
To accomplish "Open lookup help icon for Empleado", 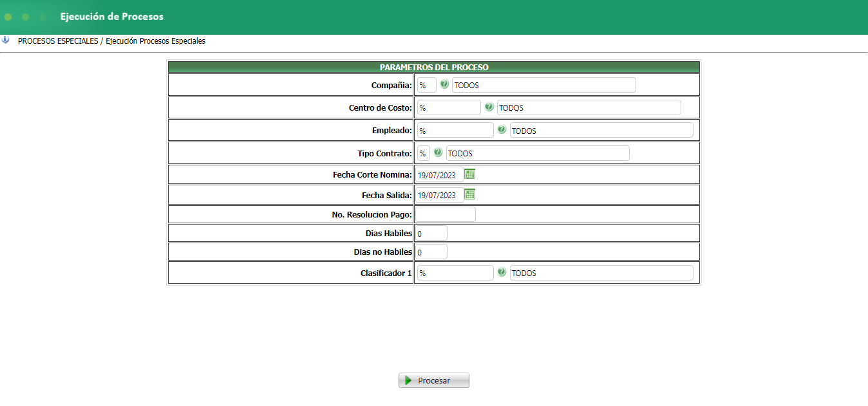I will point(502,129).
